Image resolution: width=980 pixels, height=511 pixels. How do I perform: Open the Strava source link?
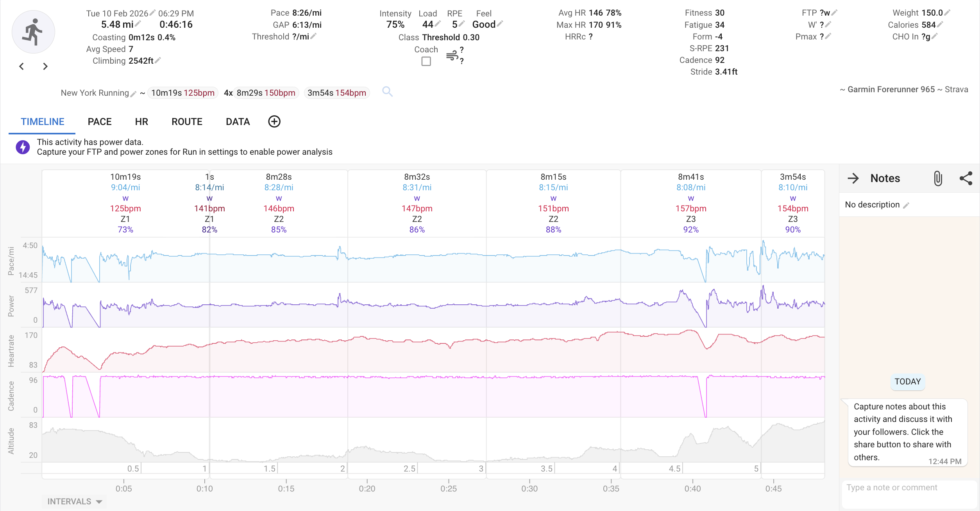[x=956, y=89]
